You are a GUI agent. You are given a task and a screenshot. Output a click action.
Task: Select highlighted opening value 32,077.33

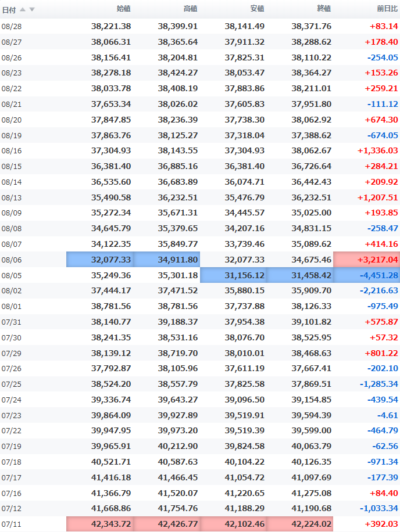click(x=100, y=259)
